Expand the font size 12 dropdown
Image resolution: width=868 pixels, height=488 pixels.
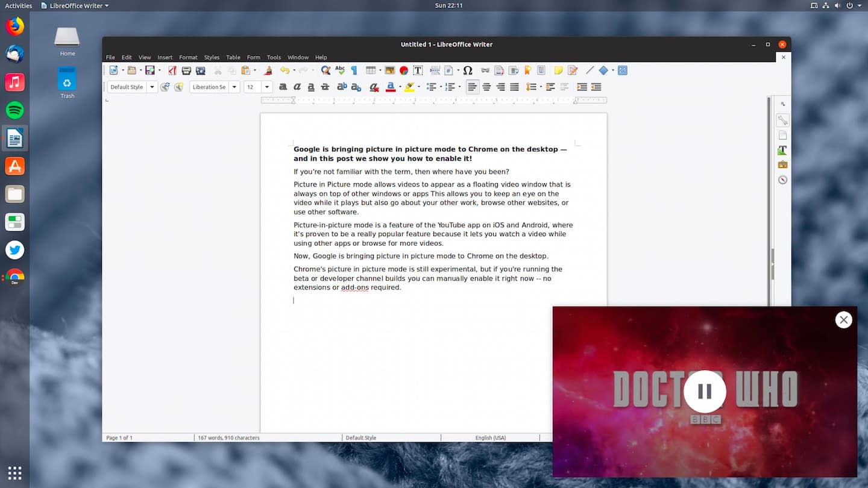(x=267, y=87)
